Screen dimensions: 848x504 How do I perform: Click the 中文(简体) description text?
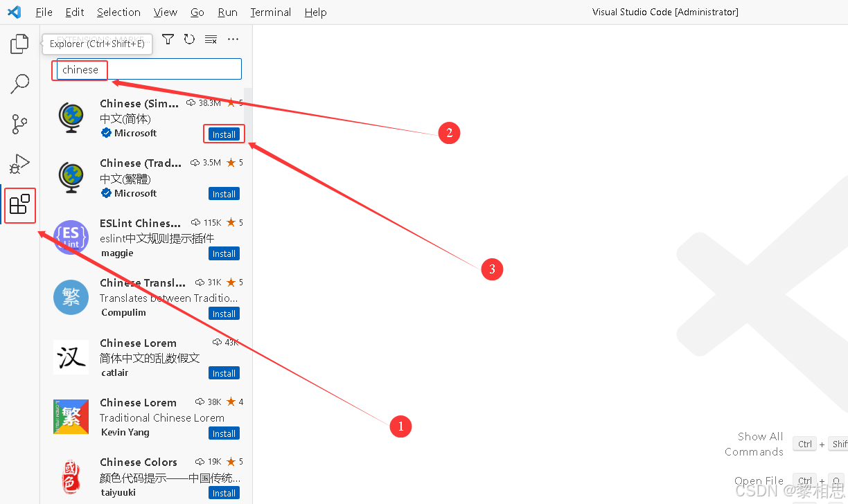tap(125, 118)
